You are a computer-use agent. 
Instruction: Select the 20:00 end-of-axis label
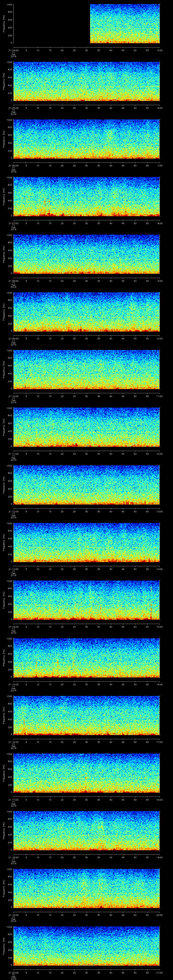tap(160, 915)
